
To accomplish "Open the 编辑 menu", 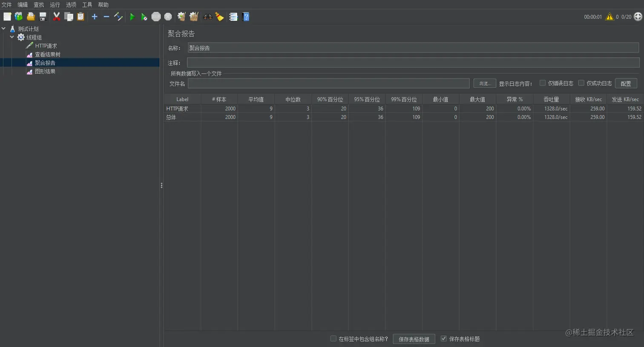I will point(23,5).
